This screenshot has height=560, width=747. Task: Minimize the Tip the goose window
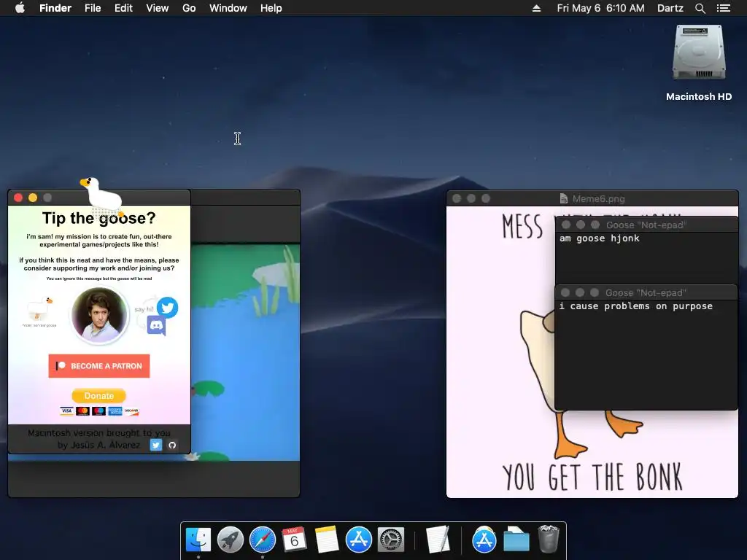33,198
